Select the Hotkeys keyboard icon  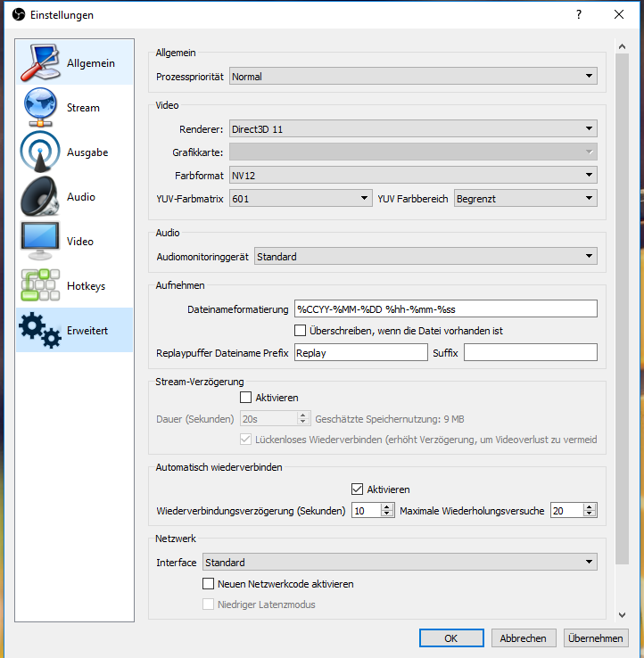click(39, 285)
